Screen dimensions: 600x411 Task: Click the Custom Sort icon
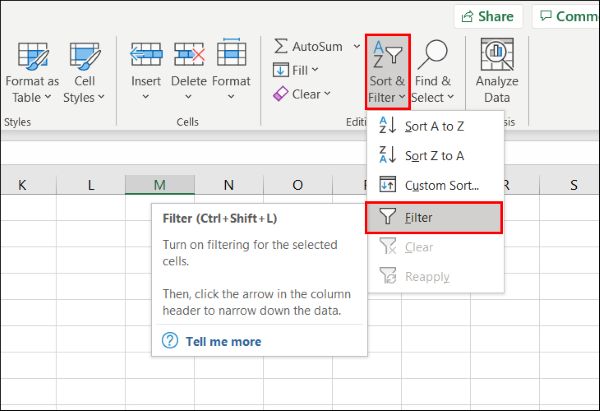point(388,185)
